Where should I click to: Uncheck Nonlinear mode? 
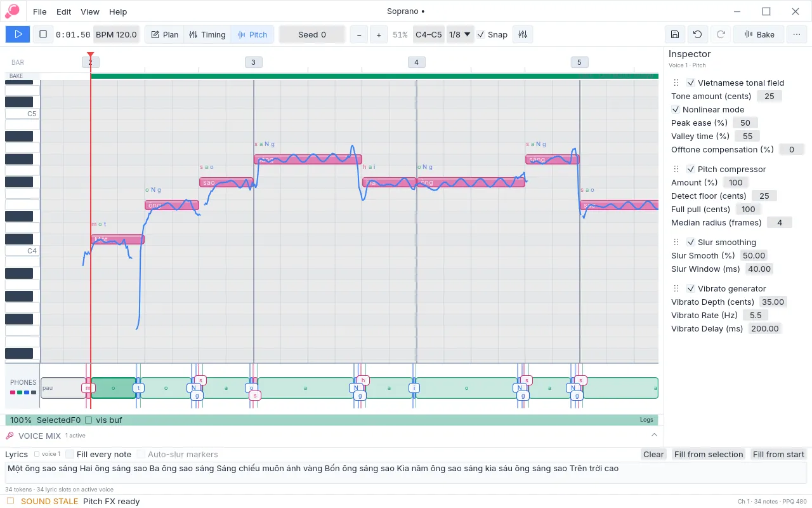tap(676, 109)
